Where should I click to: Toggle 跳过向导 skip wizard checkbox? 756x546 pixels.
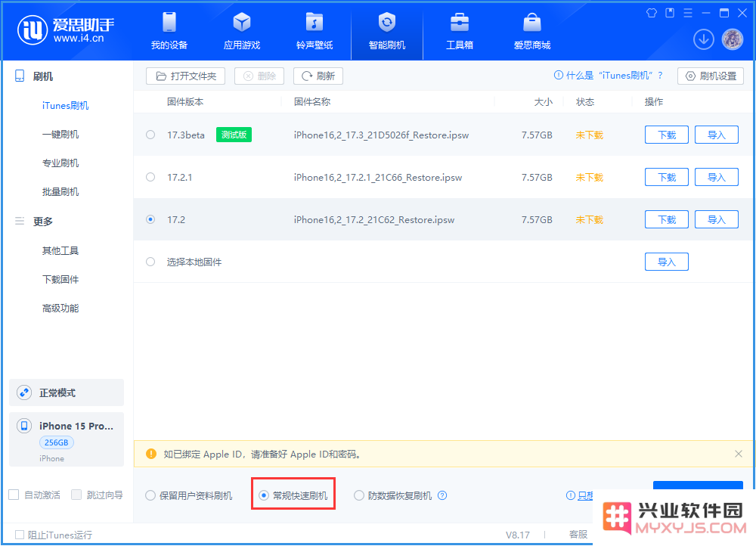pyautogui.click(x=76, y=495)
